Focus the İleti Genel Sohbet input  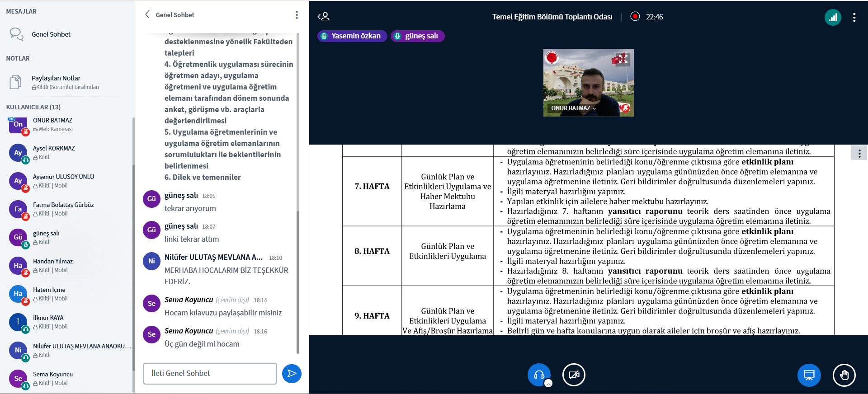point(210,374)
